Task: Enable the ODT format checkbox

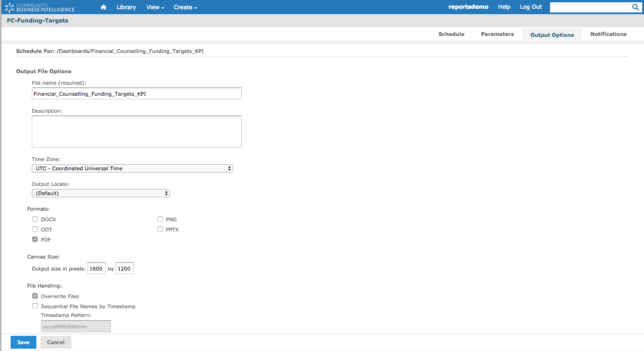Action: coord(35,229)
